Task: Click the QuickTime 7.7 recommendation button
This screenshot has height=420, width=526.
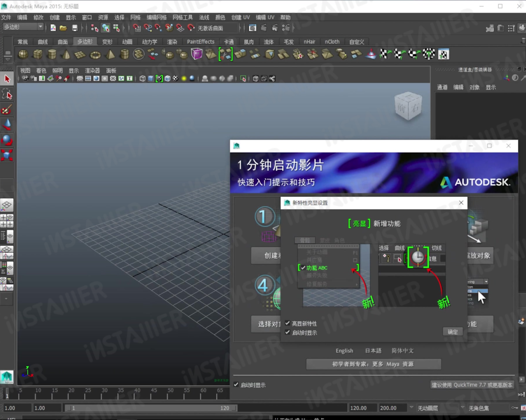Action: pyautogui.click(x=471, y=385)
